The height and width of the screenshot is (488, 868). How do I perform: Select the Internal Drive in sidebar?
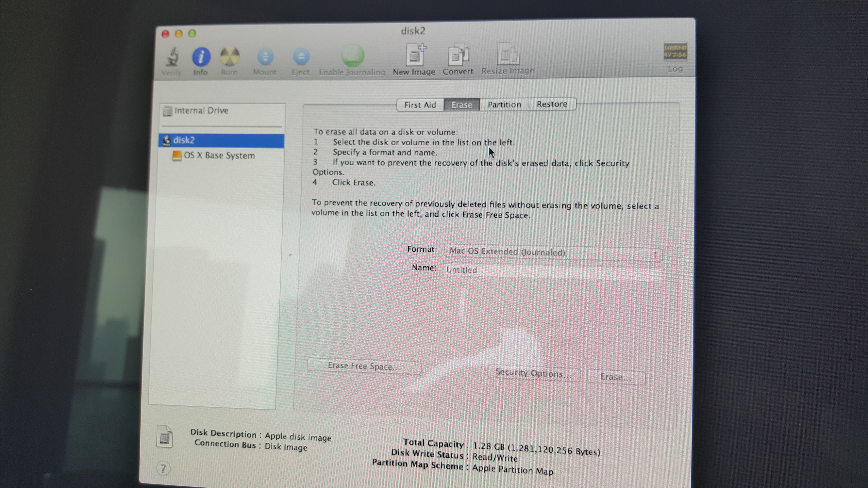point(222,111)
